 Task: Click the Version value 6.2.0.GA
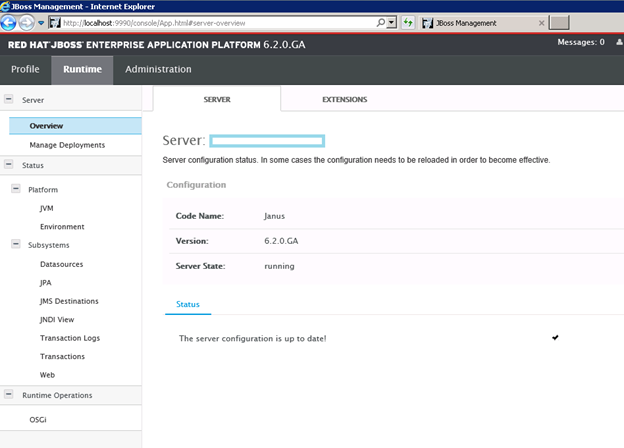[281, 241]
